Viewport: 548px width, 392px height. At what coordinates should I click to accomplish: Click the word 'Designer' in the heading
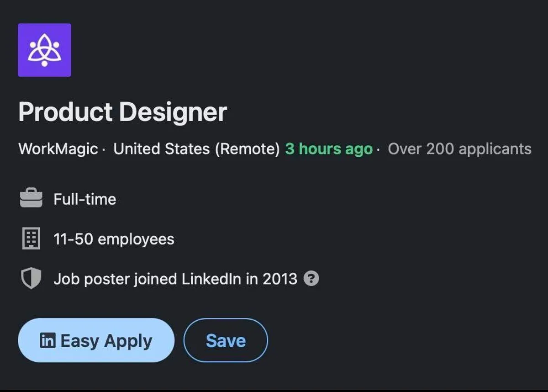(173, 112)
